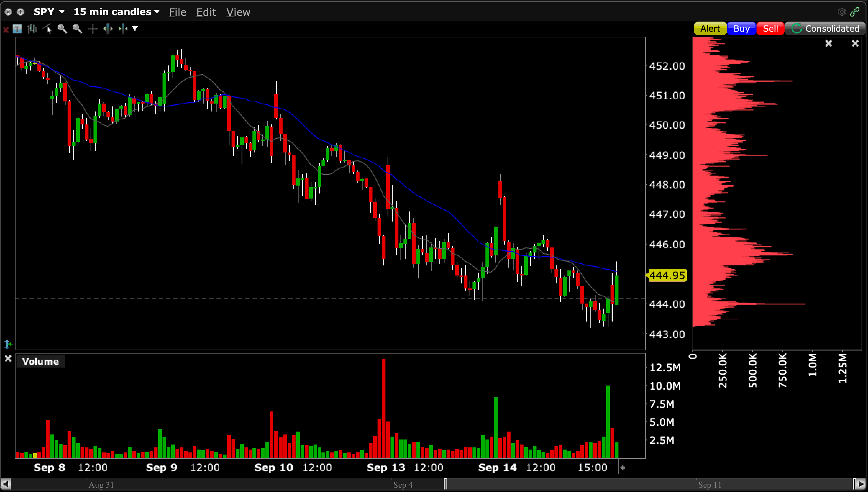Activate the trendline drawing tool

47,29
